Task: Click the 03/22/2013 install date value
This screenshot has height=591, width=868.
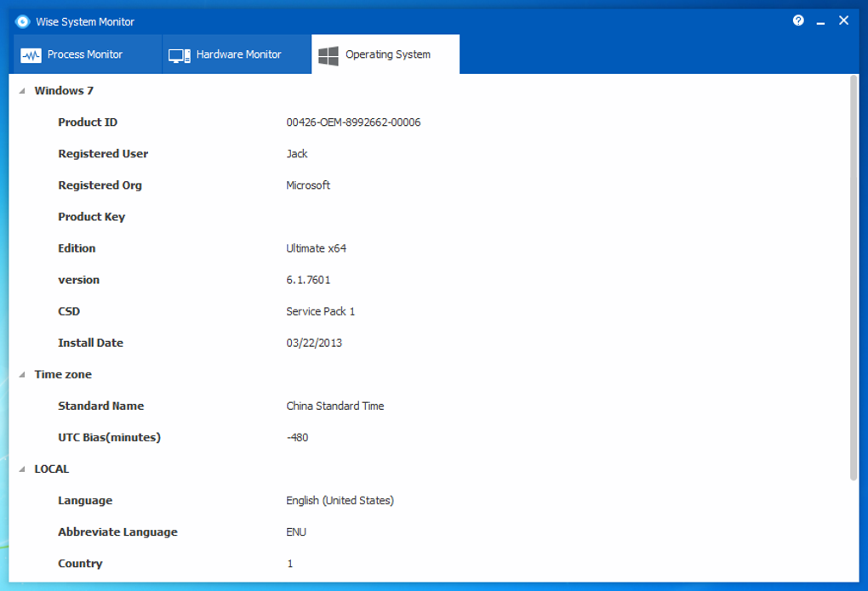Action: (x=314, y=343)
